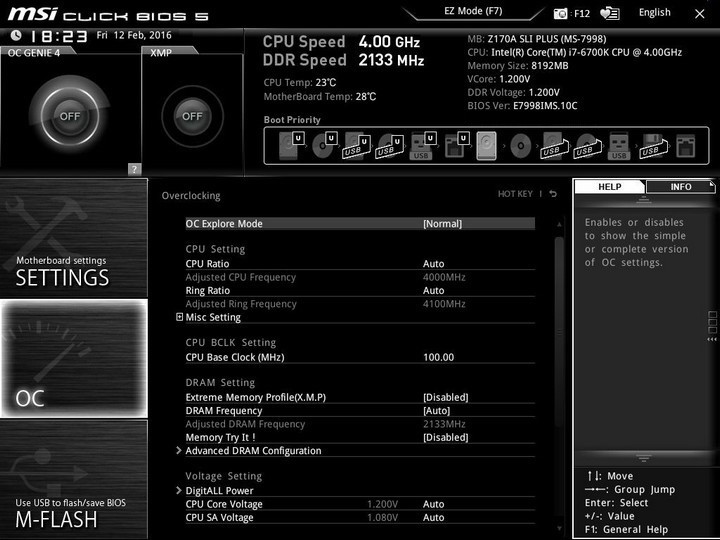The image size is (720, 540).
Task: Open the OC Genie question mark help
Action: coord(134,169)
